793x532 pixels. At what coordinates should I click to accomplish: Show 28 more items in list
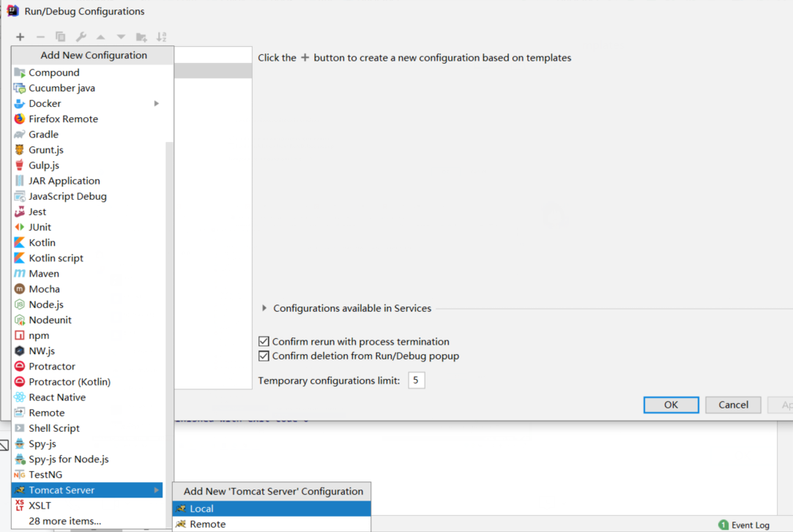click(x=89, y=521)
